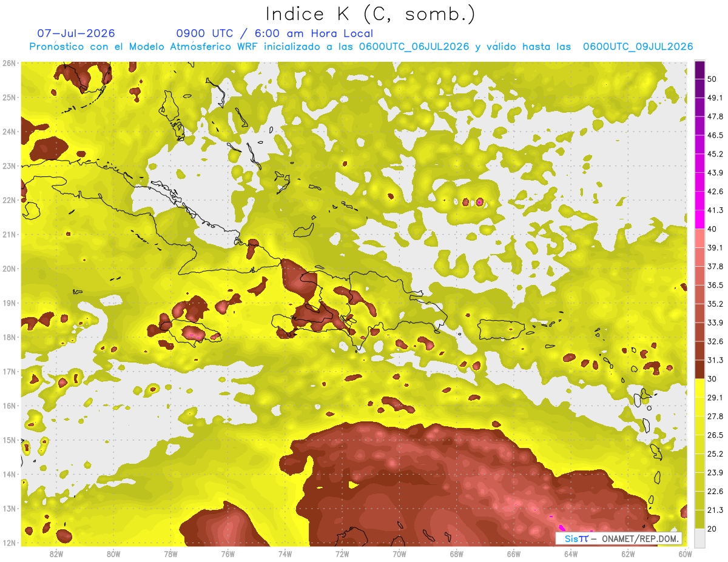This screenshot has height=562, width=728.
Task: Click the dark brown swatch between 30 and 31.3
Action: [699, 370]
